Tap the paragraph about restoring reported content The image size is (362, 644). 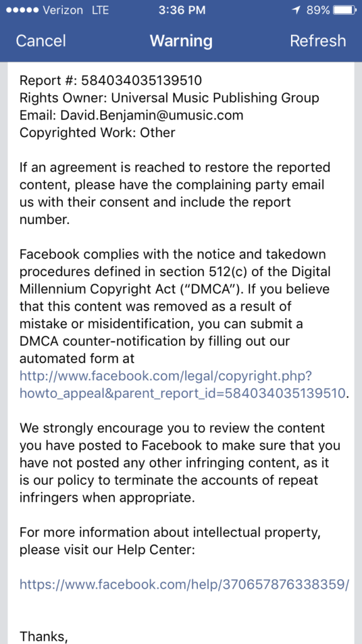(x=175, y=194)
